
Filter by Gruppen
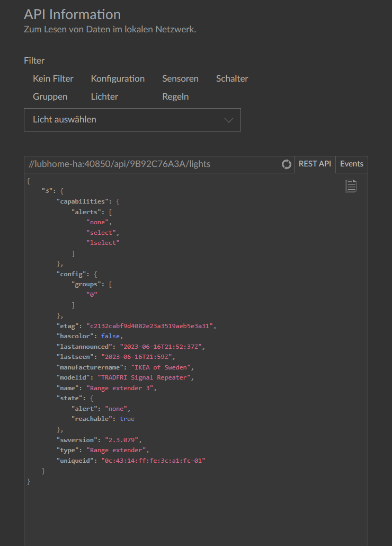(50, 97)
